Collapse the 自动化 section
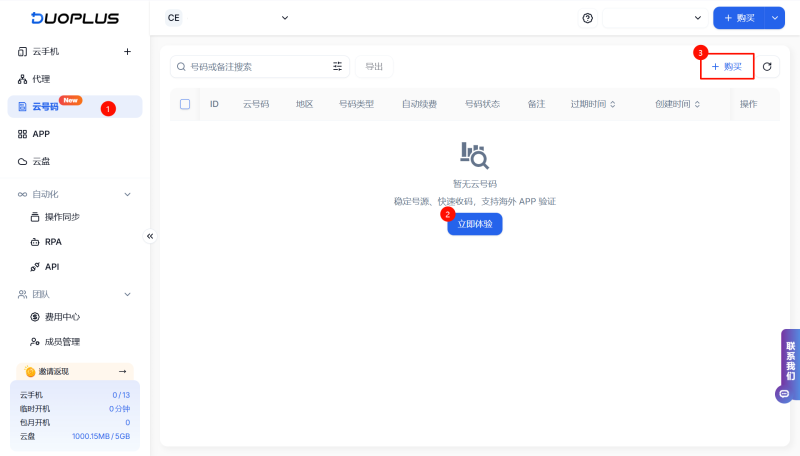Viewport: 800px width, 456px height. pyautogui.click(x=127, y=194)
